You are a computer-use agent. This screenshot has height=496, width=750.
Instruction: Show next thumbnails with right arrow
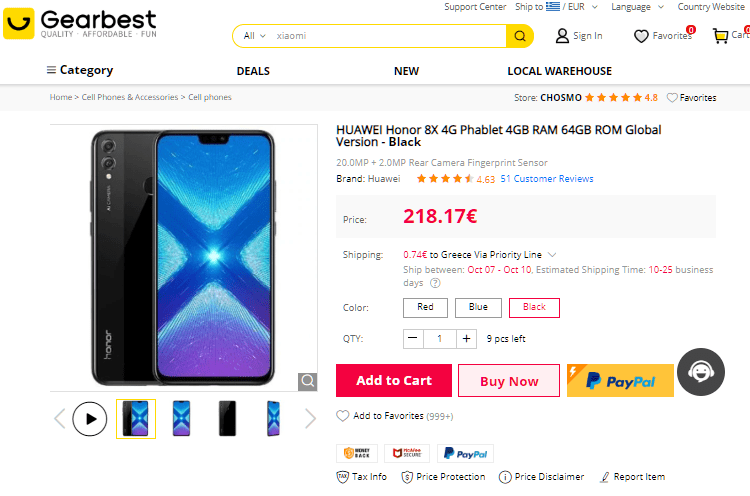(310, 418)
